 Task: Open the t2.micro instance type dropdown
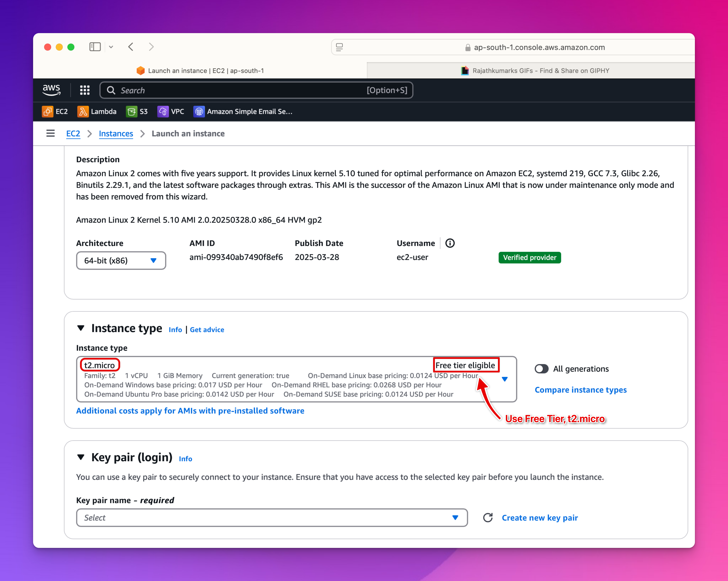click(296, 379)
